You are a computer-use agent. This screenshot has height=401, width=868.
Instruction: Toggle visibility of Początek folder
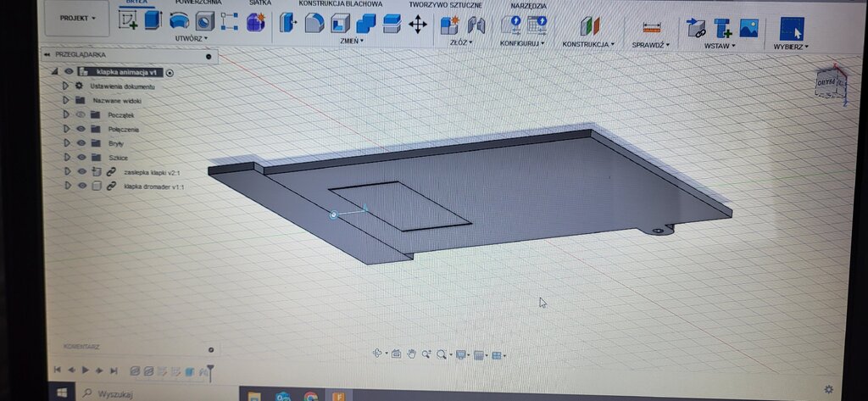coord(81,114)
